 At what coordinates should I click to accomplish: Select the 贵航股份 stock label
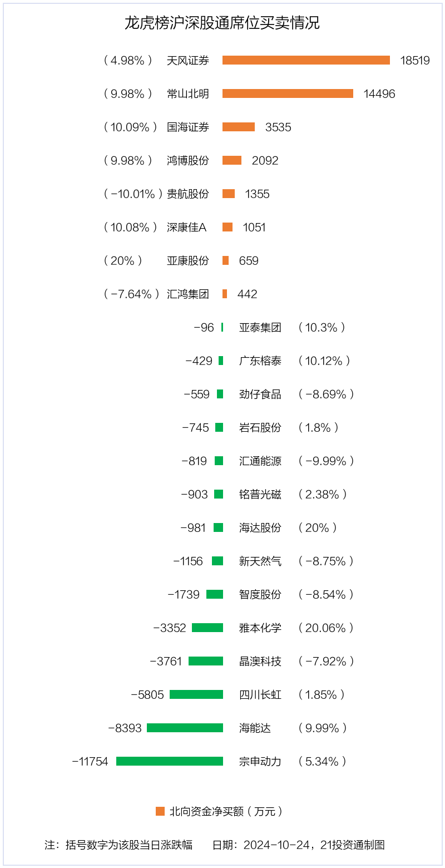tap(188, 194)
